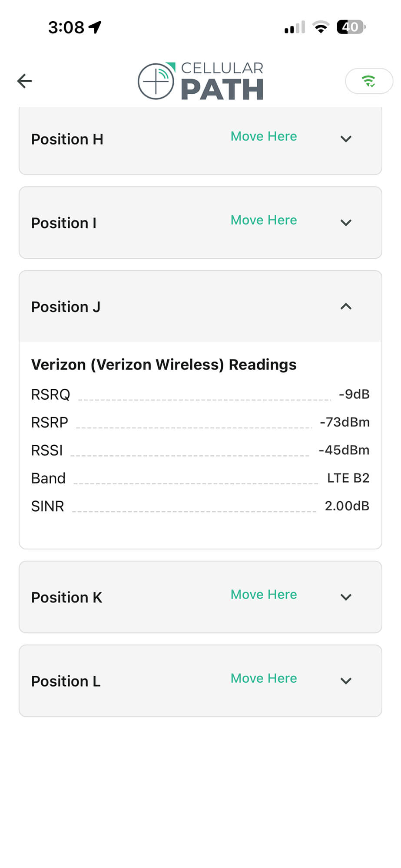This screenshot has width=401, height=868.
Task: Tap the Wi-Fi icon in status bar
Action: pos(321,27)
